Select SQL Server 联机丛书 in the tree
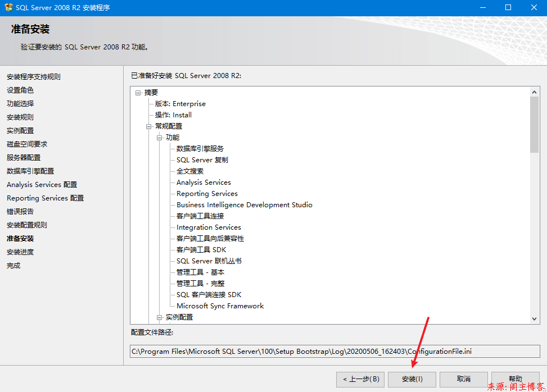This screenshot has width=547, height=392. point(209,261)
